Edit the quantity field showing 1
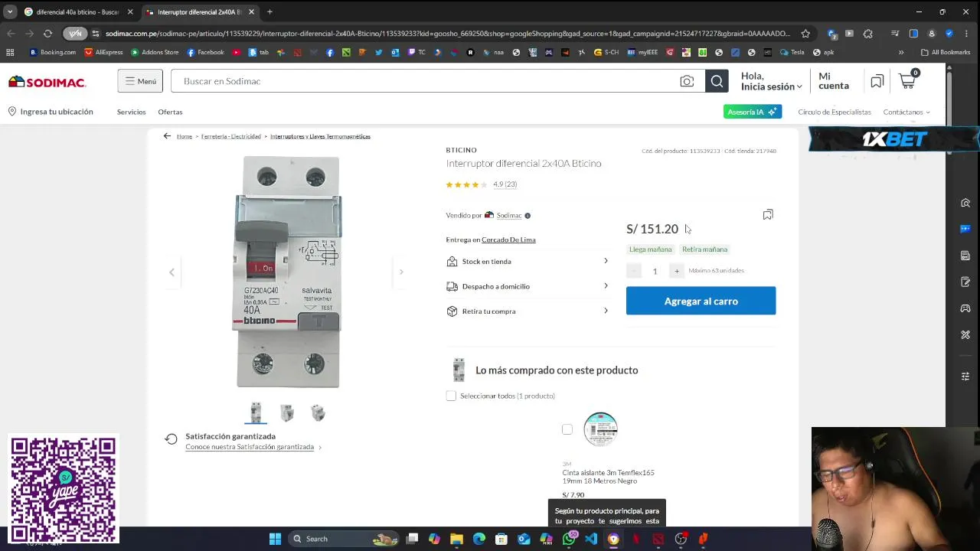This screenshot has width=980, height=551. point(655,271)
